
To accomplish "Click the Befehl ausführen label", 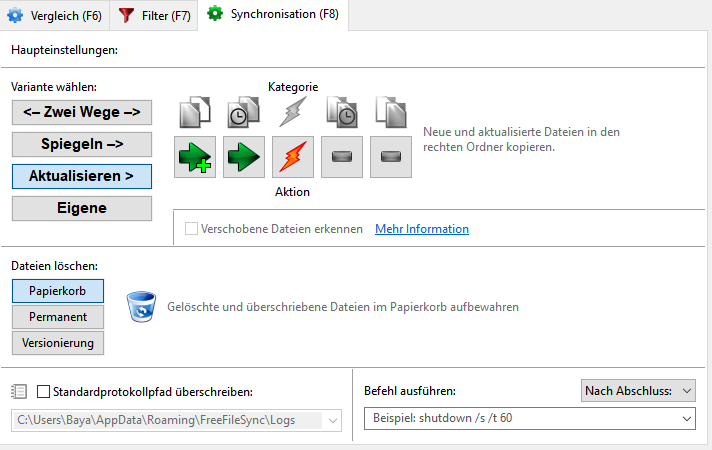I will 410,391.
